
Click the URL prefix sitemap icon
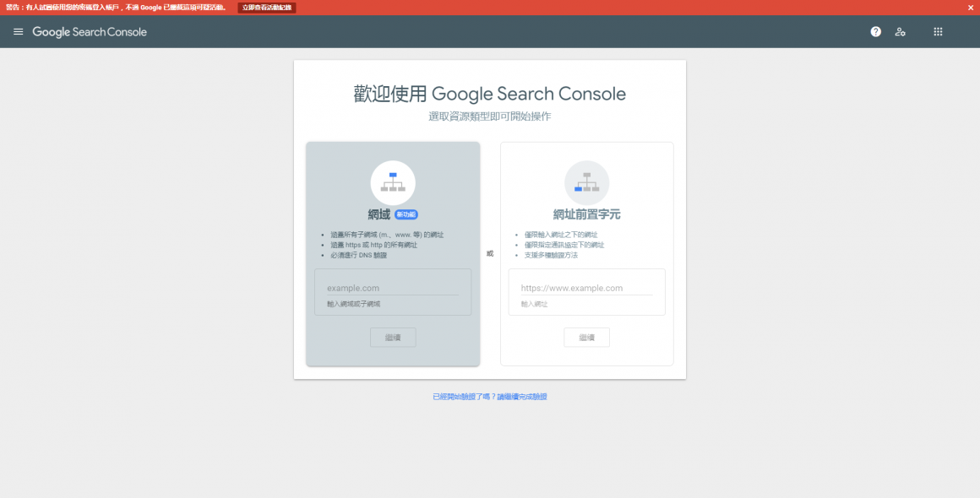[x=587, y=183]
